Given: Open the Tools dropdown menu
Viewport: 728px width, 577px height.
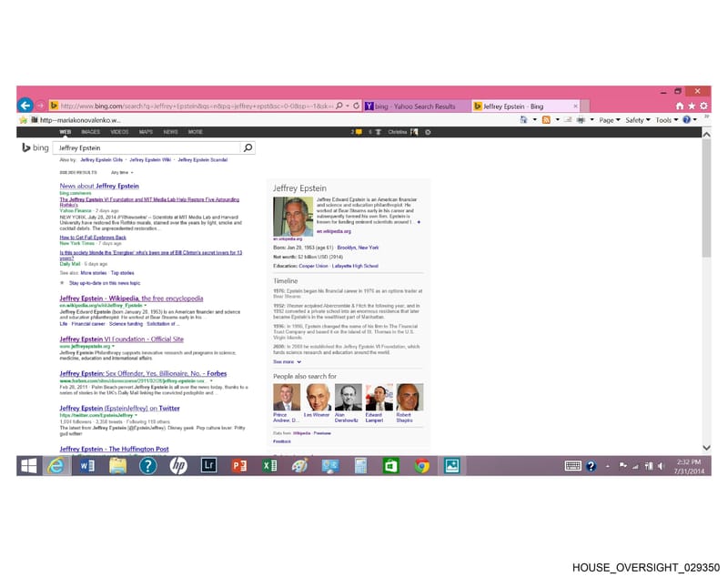Looking at the screenshot, I should pos(667,120).
